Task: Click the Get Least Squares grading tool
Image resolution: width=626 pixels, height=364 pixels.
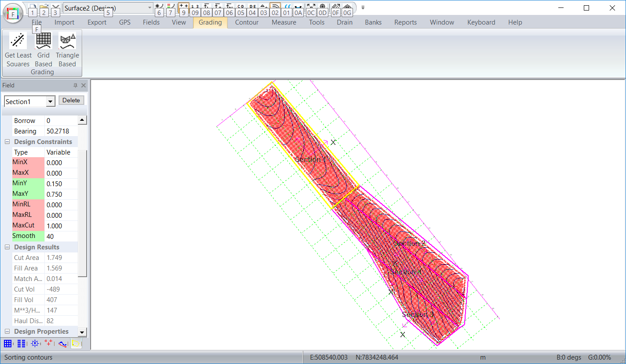Action: coord(18,49)
